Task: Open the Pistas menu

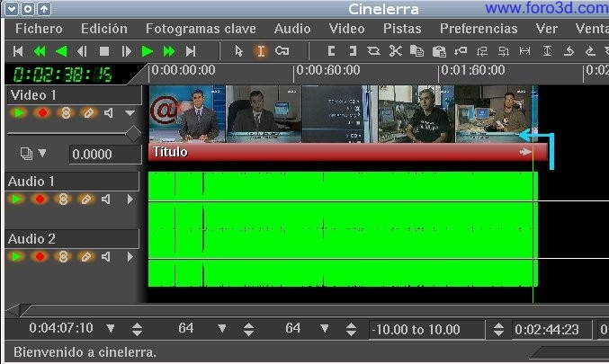Action: 402,29
